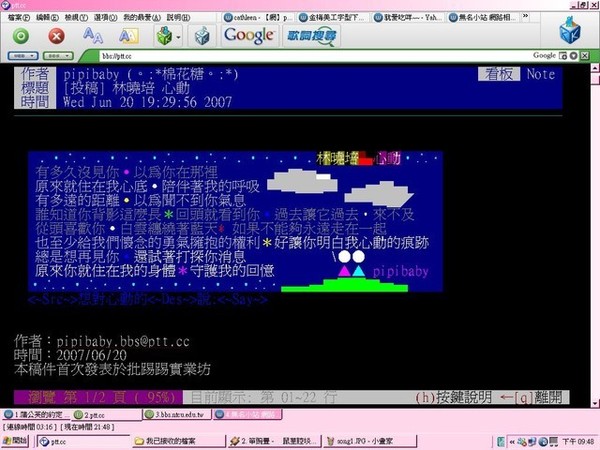Switch to the highlighted fourth connection tab
Viewport: 600px width, 450px height.
247,414
